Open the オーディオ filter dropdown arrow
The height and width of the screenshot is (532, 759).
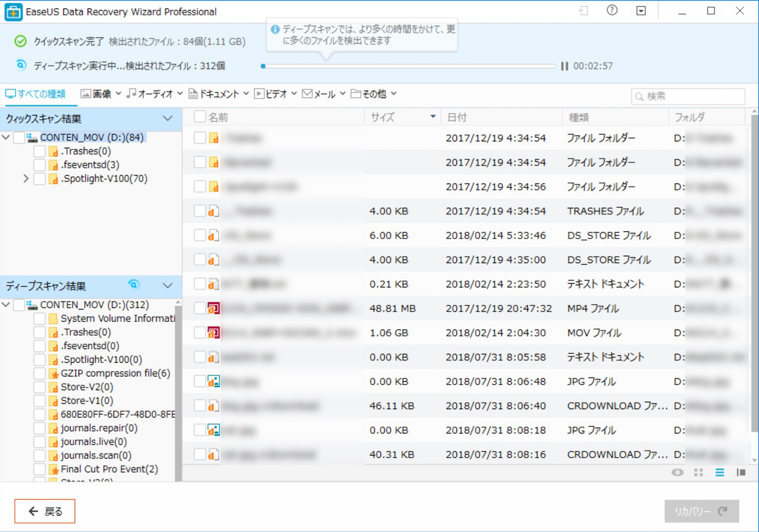tap(180, 94)
